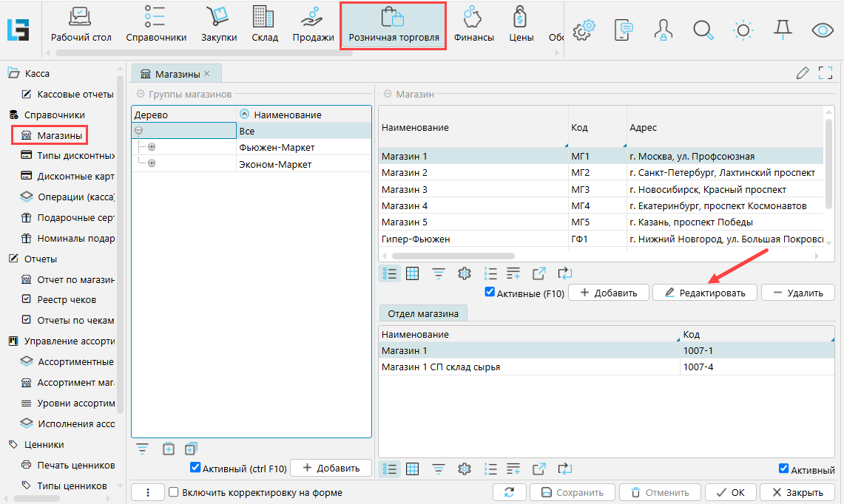Collapse the Группы магазинов section

141,94
